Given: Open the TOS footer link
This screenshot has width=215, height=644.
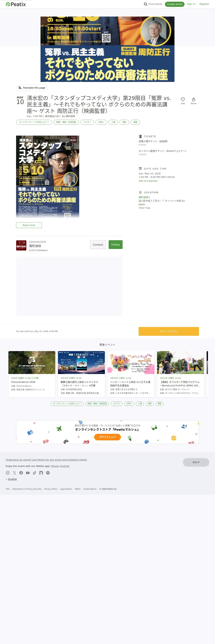Looking at the screenshot, I should [x=8, y=489].
